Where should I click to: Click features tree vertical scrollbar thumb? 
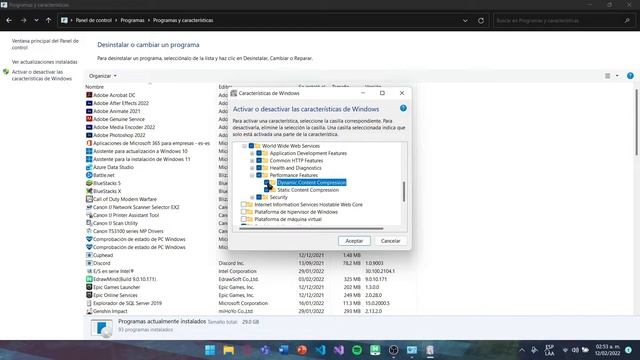click(404, 191)
